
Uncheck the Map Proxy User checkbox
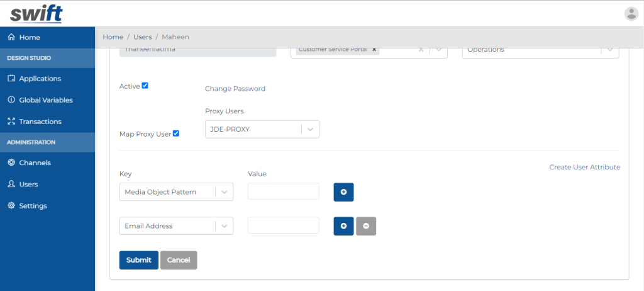[x=176, y=134]
